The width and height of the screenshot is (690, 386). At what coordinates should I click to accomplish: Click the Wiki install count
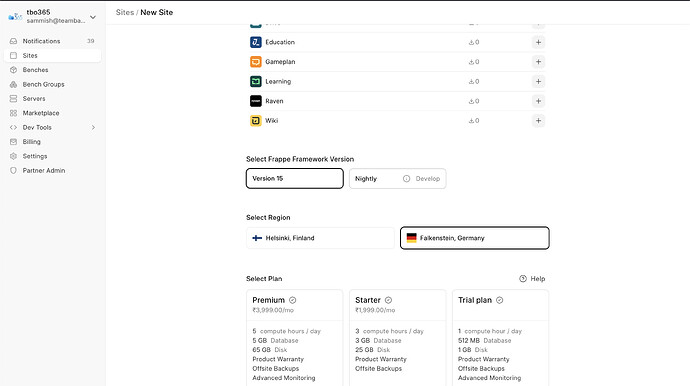click(x=474, y=121)
